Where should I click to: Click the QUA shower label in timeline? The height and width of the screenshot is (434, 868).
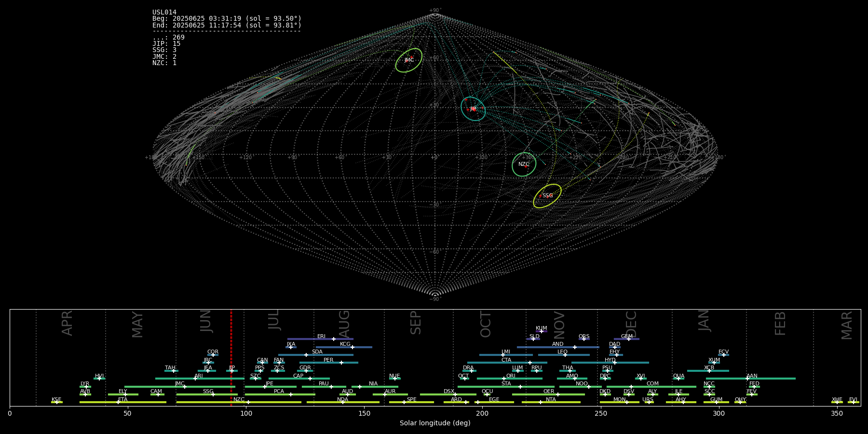(678, 376)
